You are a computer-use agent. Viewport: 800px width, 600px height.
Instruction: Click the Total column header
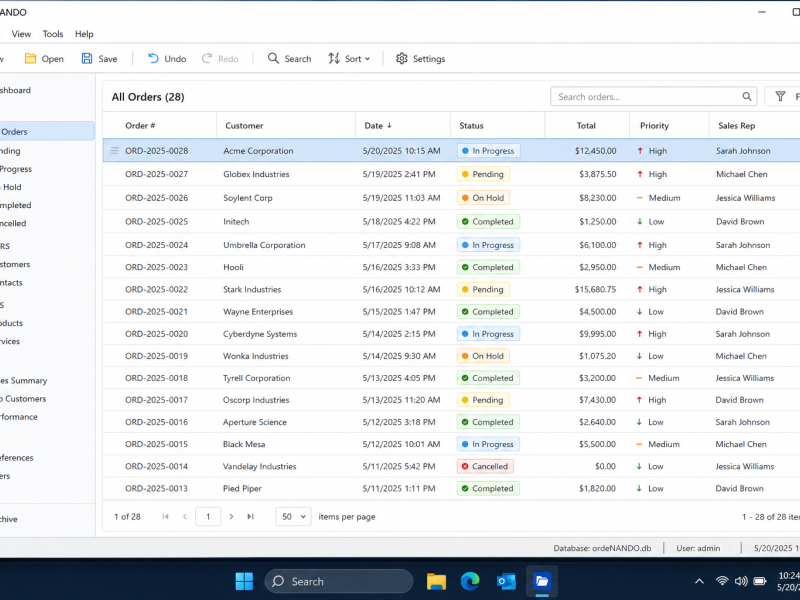click(x=586, y=126)
